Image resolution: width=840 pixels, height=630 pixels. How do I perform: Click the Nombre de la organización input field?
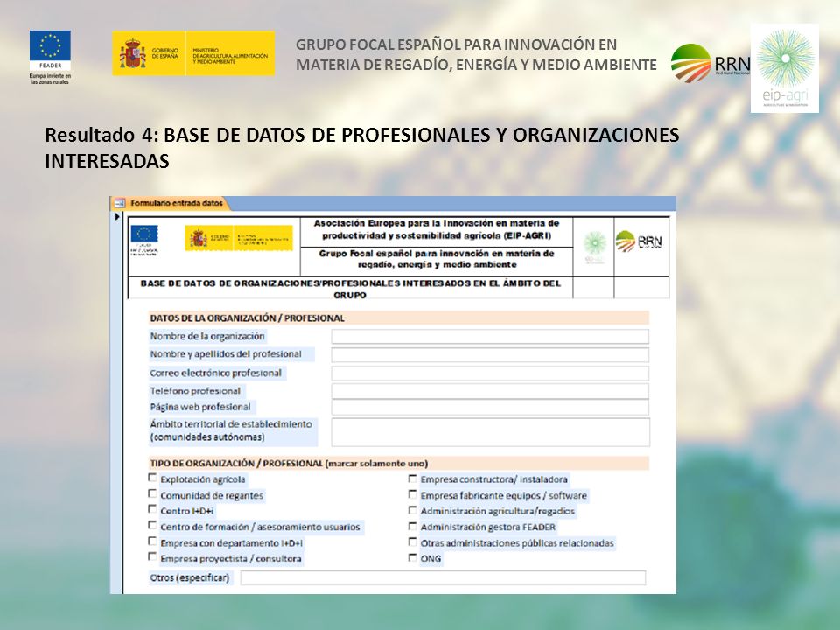click(x=490, y=336)
